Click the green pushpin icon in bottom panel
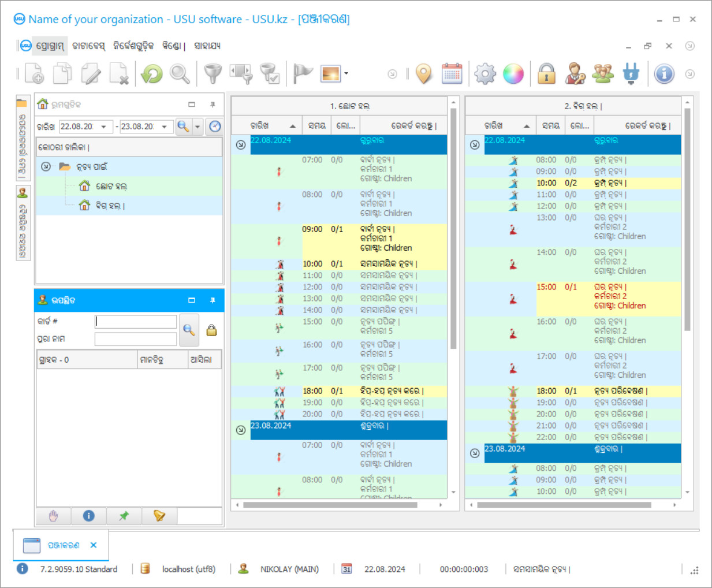The height and width of the screenshot is (588, 712). tap(124, 516)
